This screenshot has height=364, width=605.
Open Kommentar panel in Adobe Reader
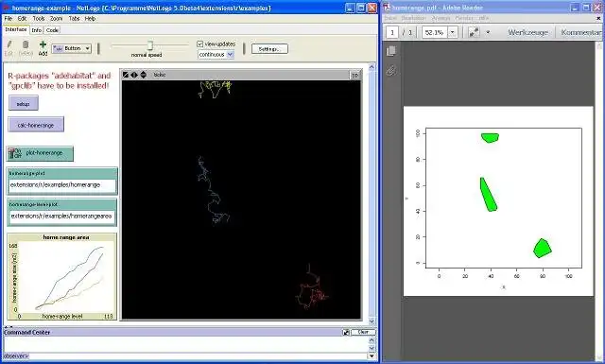(x=581, y=32)
